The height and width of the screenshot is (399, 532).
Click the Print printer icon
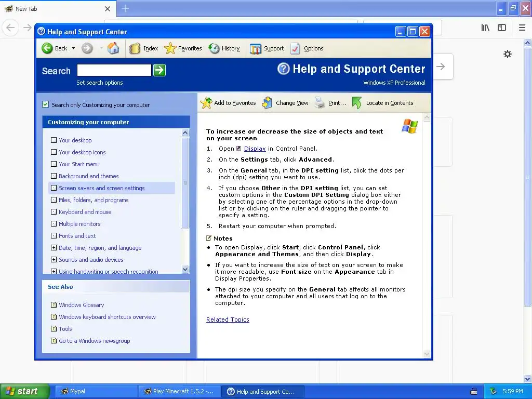pos(320,102)
